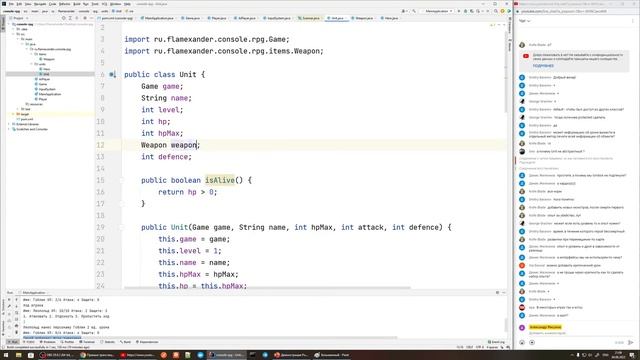
Task: Open emoji picker in YouTube chat
Action: point(522,342)
